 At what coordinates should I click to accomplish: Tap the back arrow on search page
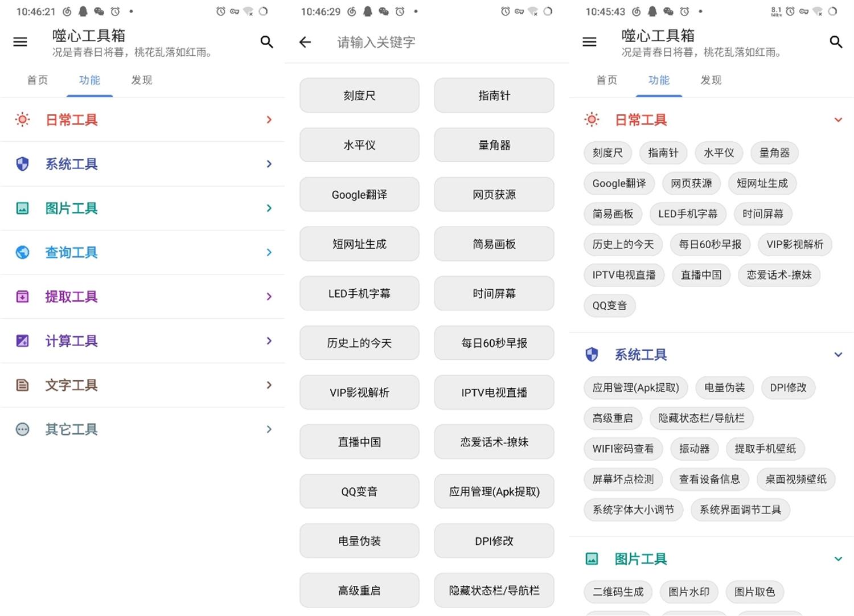pyautogui.click(x=305, y=42)
